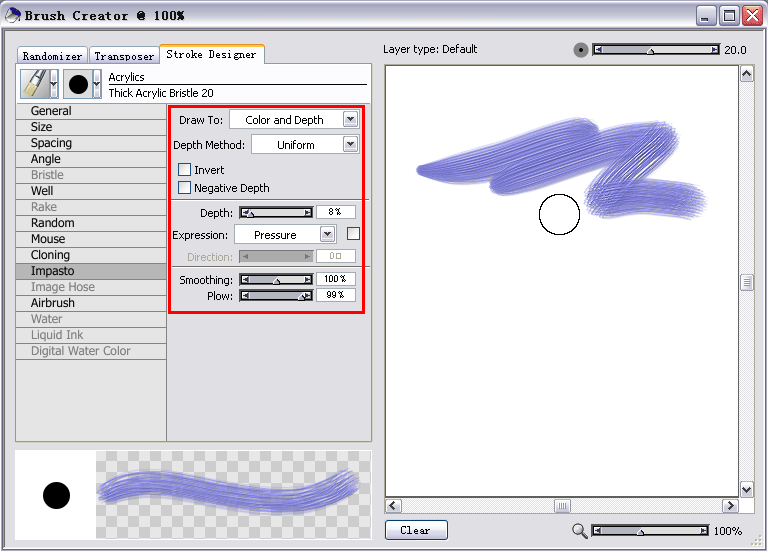Click the Smoothing slider

(x=276, y=280)
